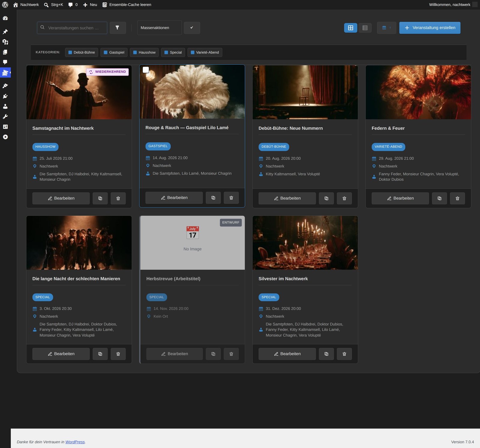The width and height of the screenshot is (480, 448).
Task: Toggle the Special category filter
Action: 173,52
